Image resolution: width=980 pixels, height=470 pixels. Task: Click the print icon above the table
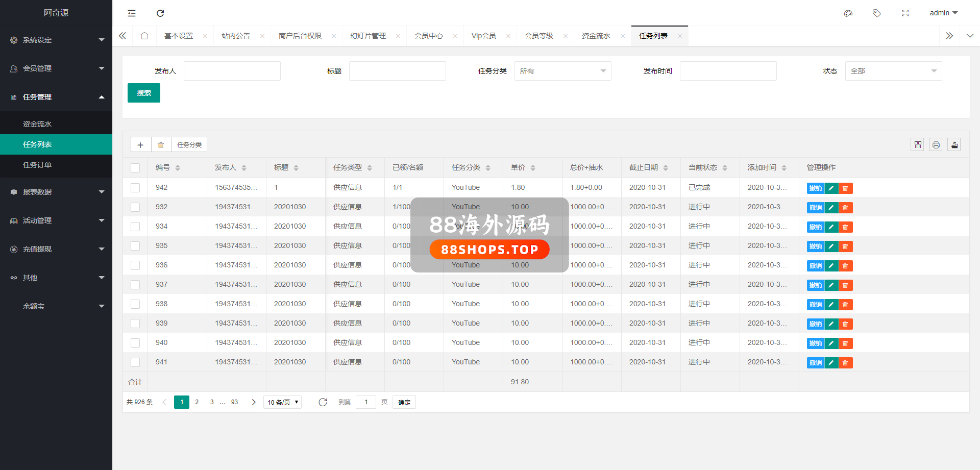(936, 145)
